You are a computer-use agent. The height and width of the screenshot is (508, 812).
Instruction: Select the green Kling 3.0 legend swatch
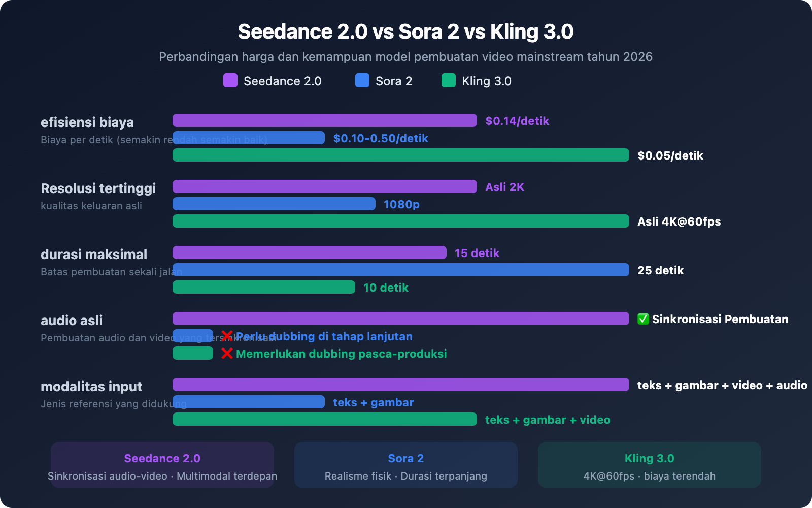pyautogui.click(x=449, y=81)
